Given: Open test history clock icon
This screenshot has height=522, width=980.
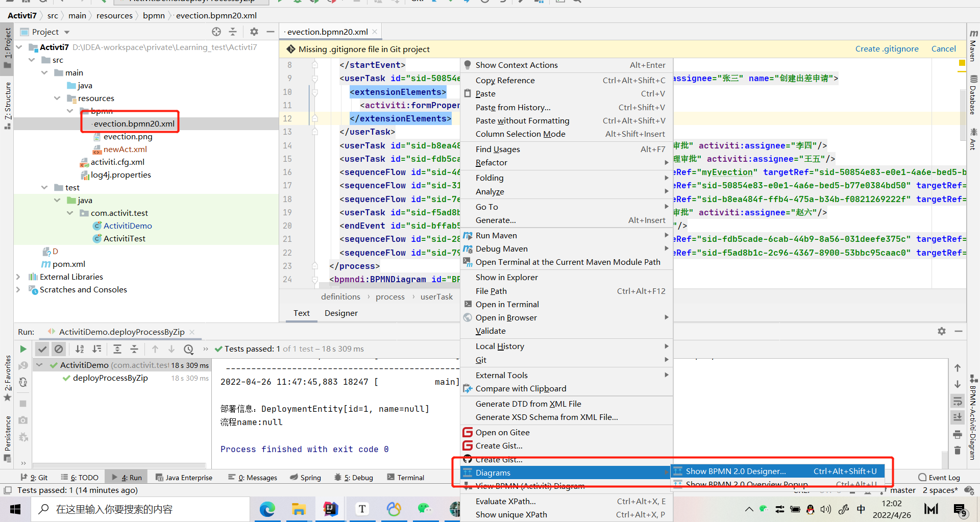Looking at the screenshot, I should pyautogui.click(x=189, y=349).
